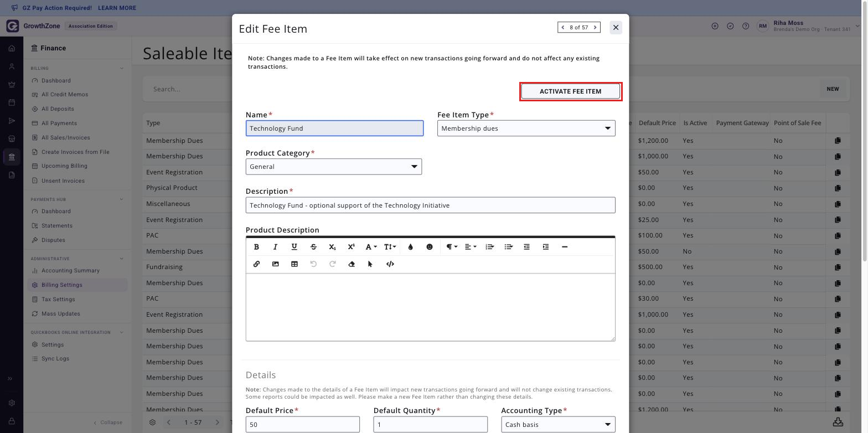
Task: Apply strikethrough formatting
Action: 313,247
